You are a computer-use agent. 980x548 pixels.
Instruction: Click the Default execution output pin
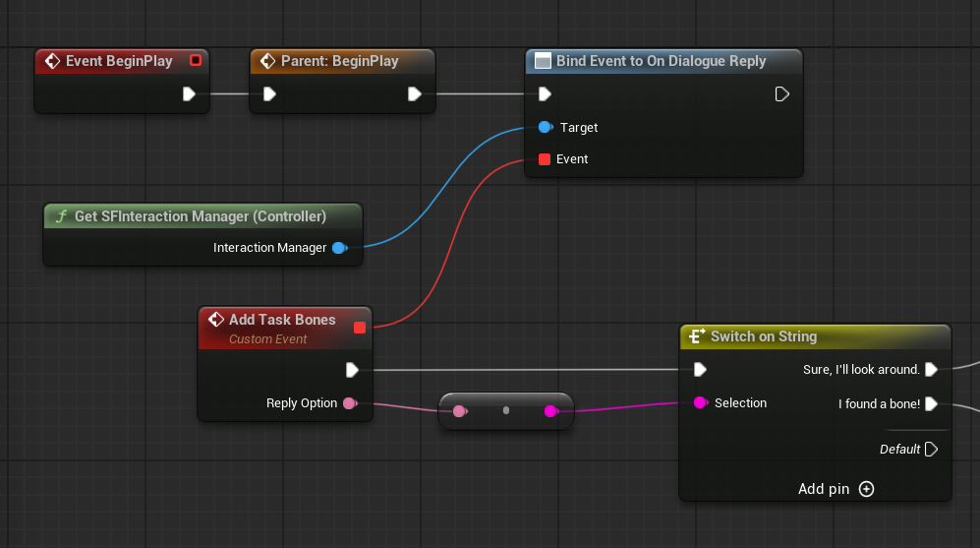pyautogui.click(x=931, y=450)
